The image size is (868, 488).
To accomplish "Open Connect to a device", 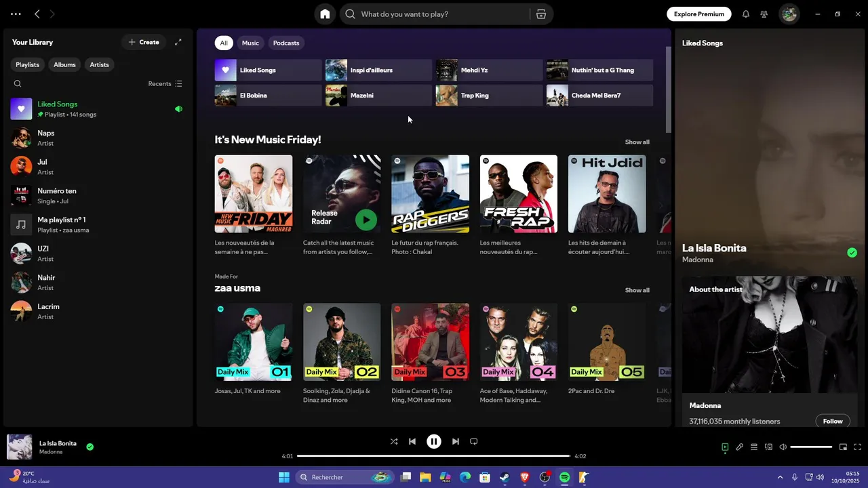I will point(768,447).
